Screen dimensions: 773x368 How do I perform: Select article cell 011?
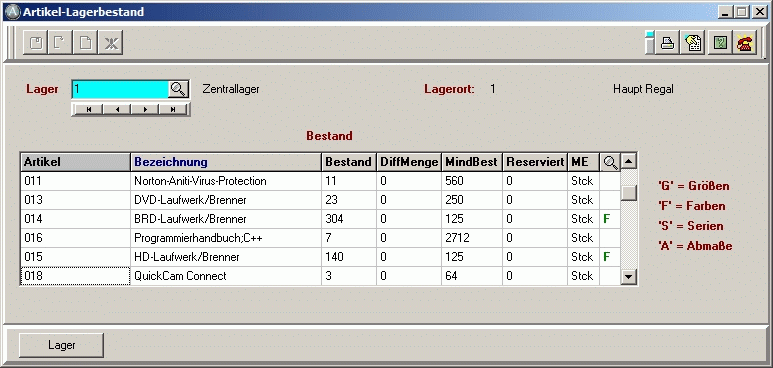click(75, 181)
